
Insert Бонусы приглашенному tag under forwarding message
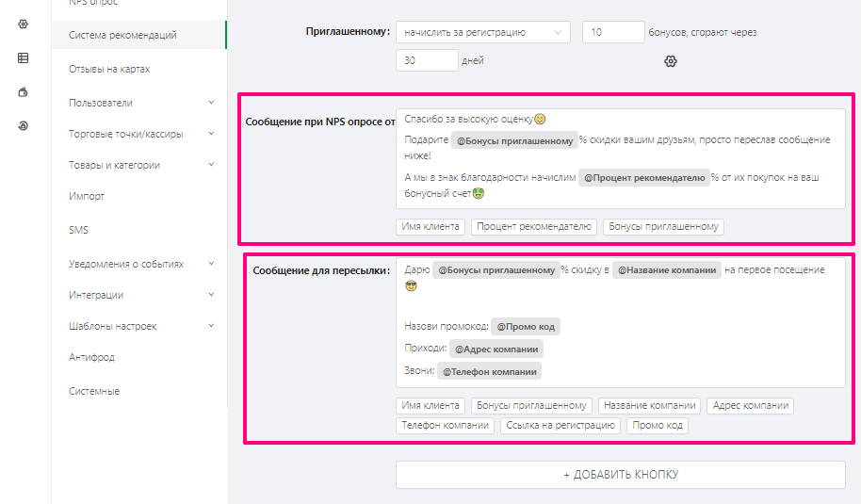(x=531, y=406)
